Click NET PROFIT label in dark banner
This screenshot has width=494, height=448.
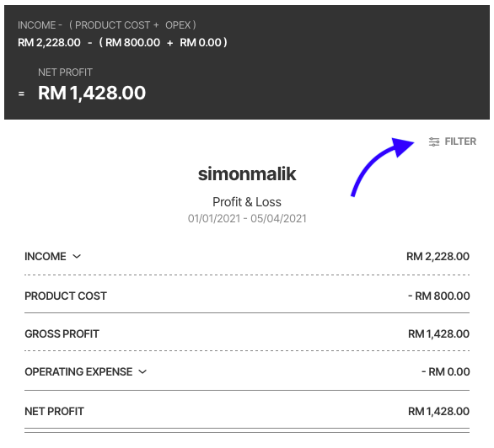[65, 72]
